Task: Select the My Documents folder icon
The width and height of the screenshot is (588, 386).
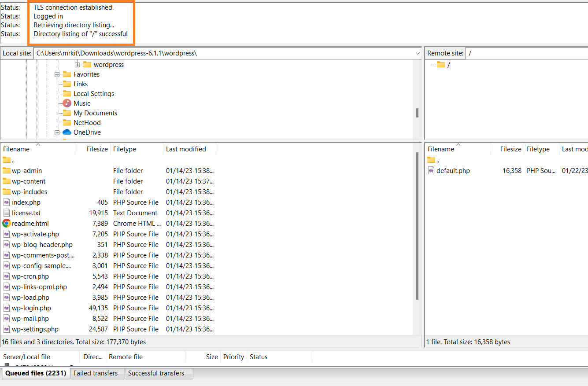Action: [67, 113]
